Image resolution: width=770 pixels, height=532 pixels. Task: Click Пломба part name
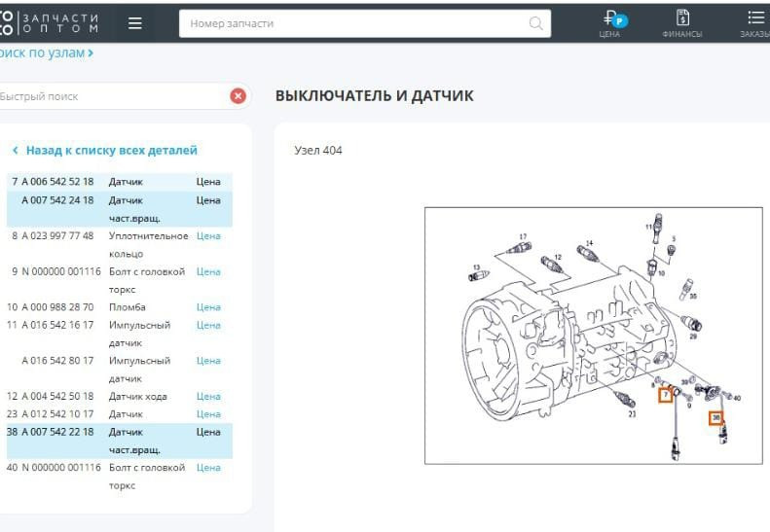tap(128, 307)
